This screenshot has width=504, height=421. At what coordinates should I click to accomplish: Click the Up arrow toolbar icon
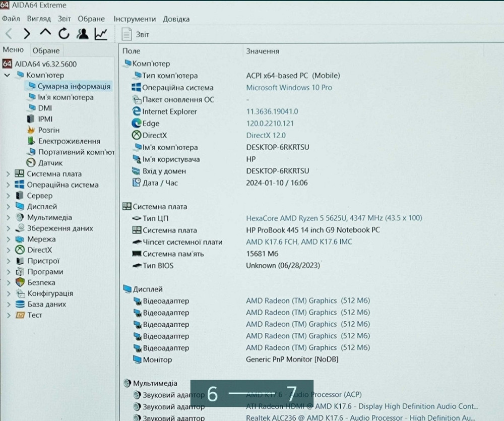tap(45, 33)
